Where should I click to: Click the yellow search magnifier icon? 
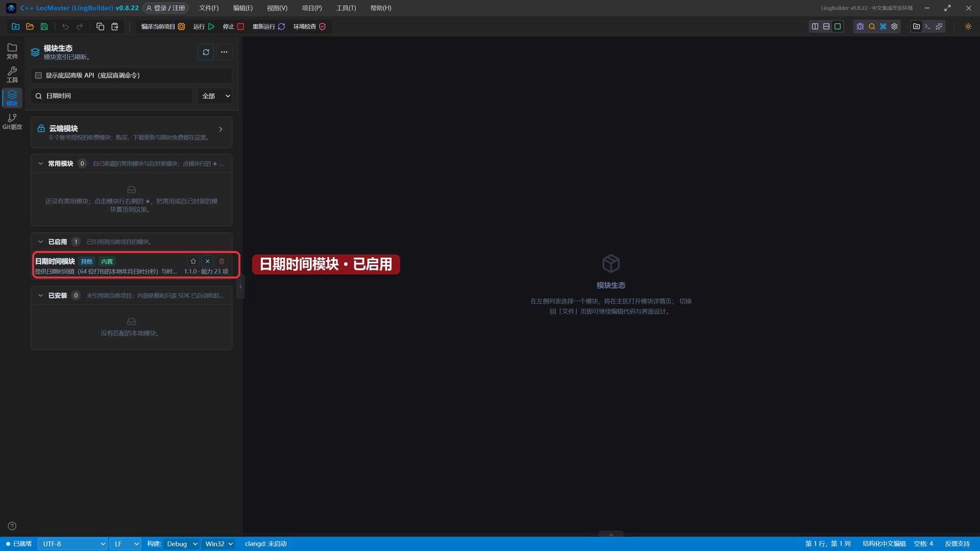(x=872, y=27)
